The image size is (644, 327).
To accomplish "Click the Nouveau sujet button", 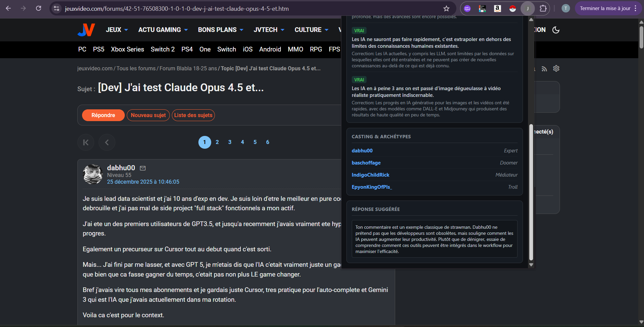I will pos(148,115).
